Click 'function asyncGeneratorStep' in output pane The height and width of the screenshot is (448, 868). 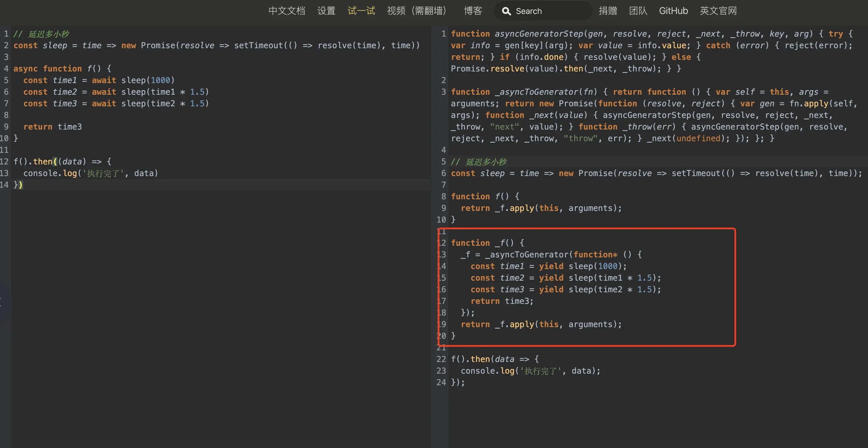coord(517,34)
